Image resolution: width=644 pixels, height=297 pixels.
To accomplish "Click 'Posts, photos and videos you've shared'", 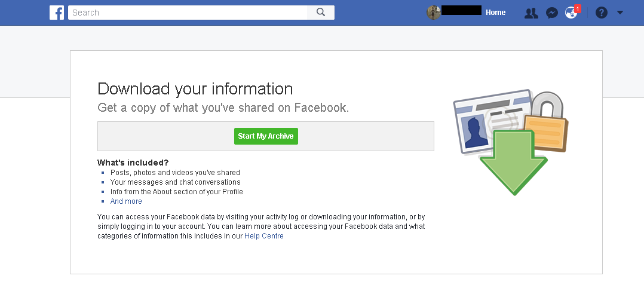I will pos(175,173).
